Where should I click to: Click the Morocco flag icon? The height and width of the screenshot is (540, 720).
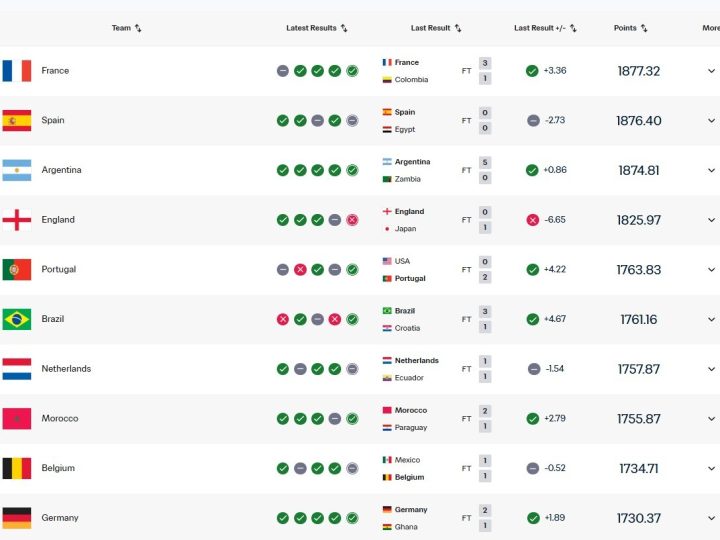click(x=17, y=418)
